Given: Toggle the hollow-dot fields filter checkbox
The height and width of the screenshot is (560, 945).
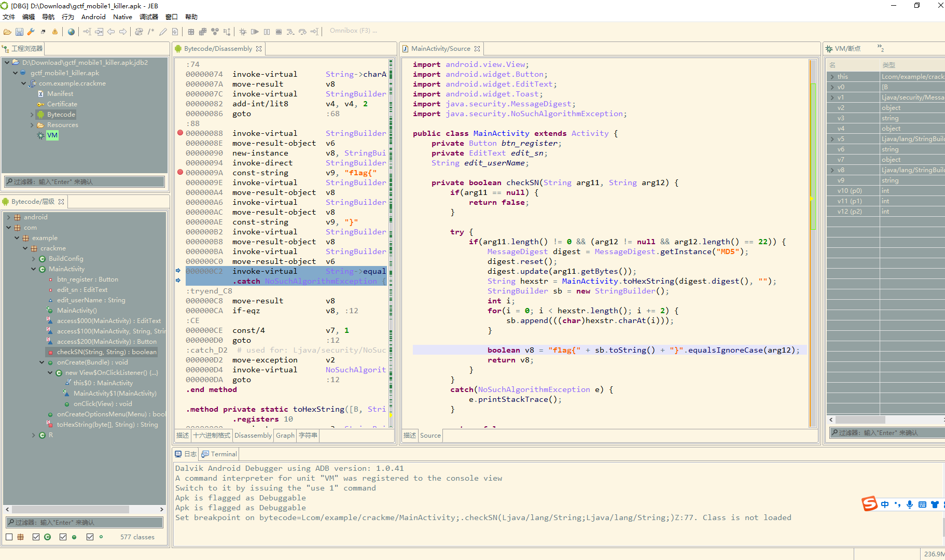Looking at the screenshot, I should pos(90,537).
